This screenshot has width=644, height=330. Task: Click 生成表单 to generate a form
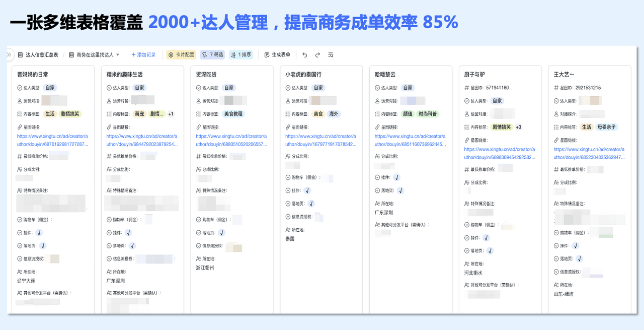point(277,55)
